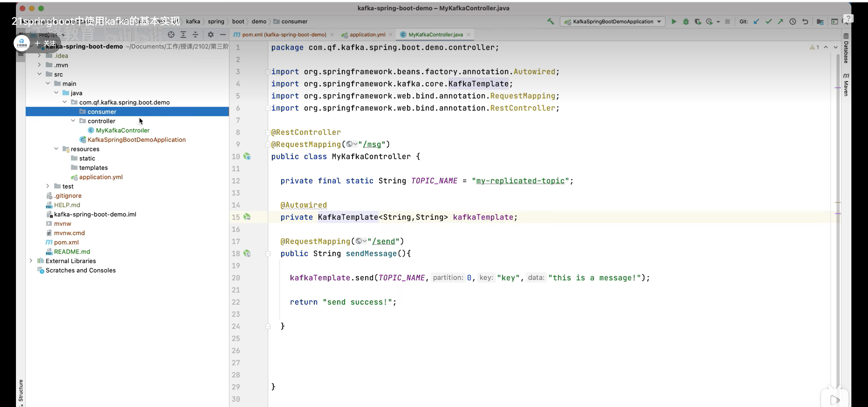Collapse the src folder
The image size is (868, 407).
[40, 74]
